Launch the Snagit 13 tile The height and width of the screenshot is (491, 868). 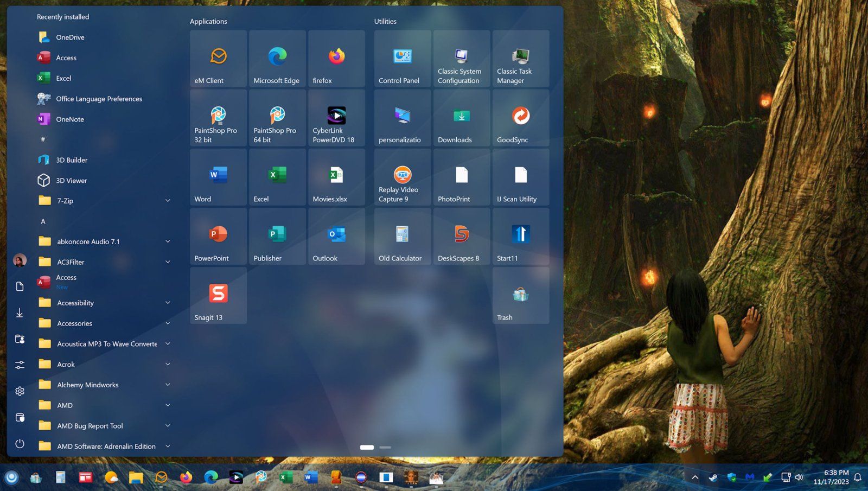click(x=218, y=295)
